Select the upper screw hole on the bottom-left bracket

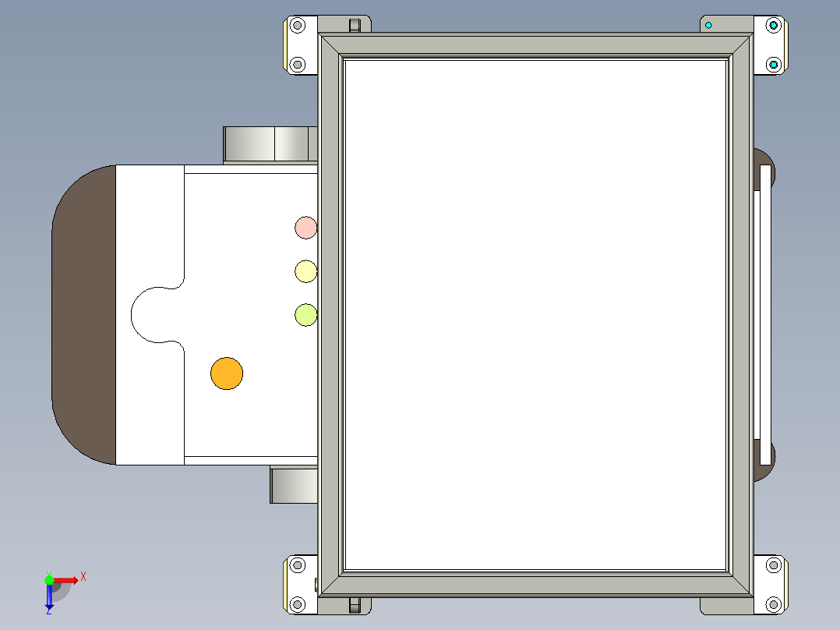[298, 565]
